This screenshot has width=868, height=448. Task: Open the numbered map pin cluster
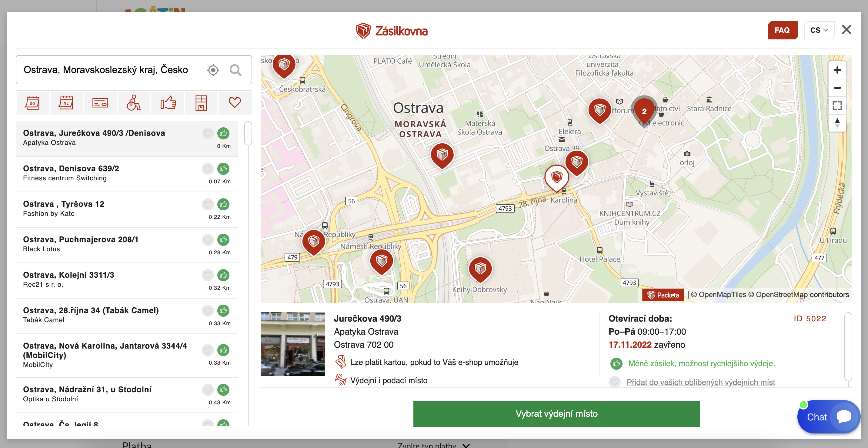click(644, 111)
